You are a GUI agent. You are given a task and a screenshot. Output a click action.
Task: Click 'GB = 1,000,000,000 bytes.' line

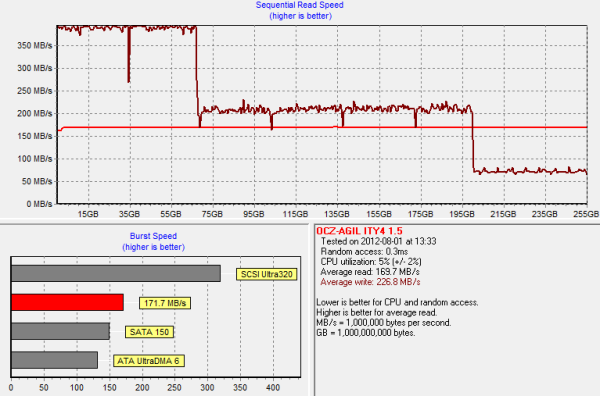pyautogui.click(x=366, y=333)
